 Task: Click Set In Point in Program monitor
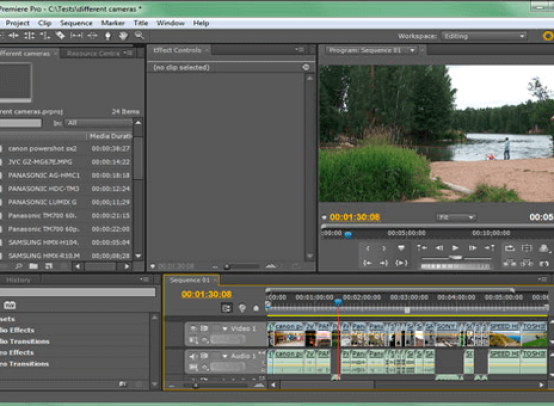(x=367, y=248)
